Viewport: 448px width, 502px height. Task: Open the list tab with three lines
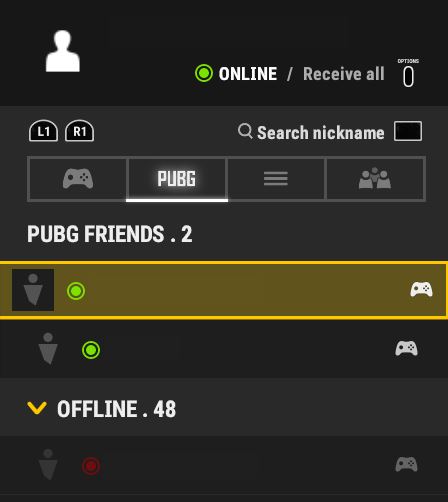[276, 179]
